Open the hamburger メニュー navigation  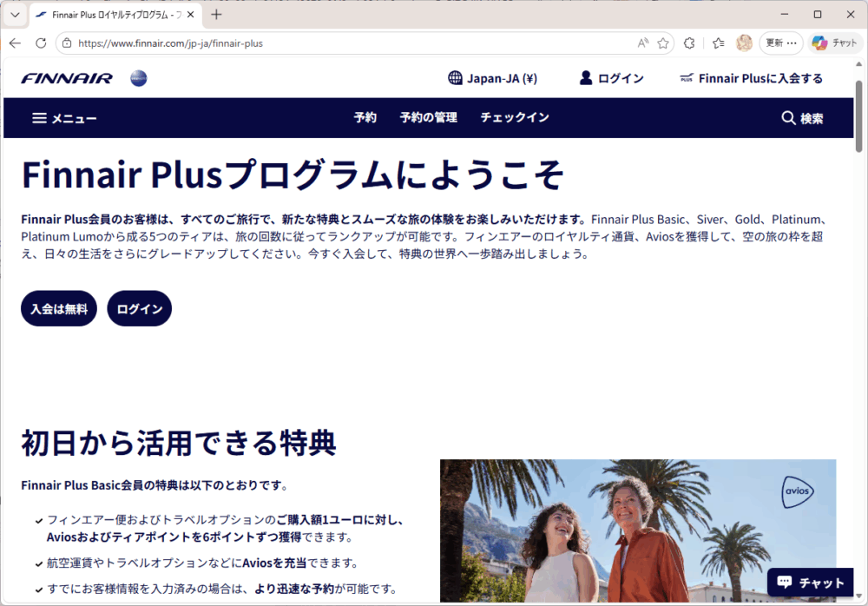click(64, 118)
